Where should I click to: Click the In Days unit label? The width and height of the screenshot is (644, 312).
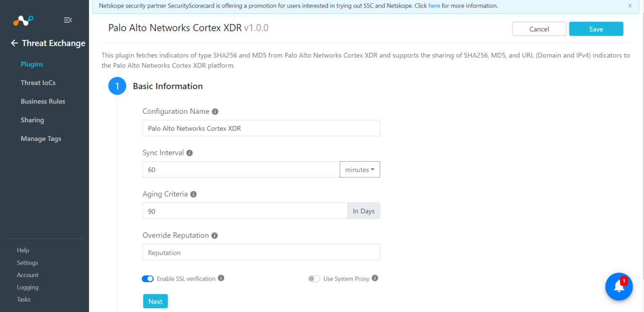[x=364, y=211]
